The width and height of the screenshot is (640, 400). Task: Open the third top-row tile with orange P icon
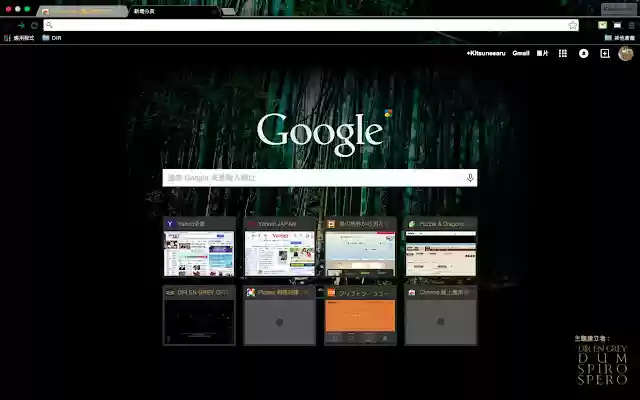[x=360, y=247]
